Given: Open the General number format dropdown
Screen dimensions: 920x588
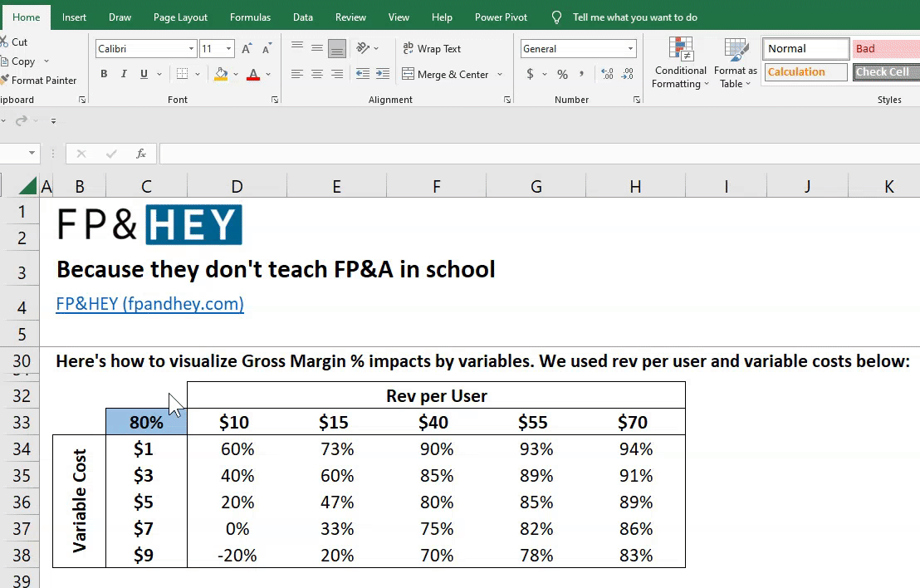Looking at the screenshot, I should tap(630, 48).
